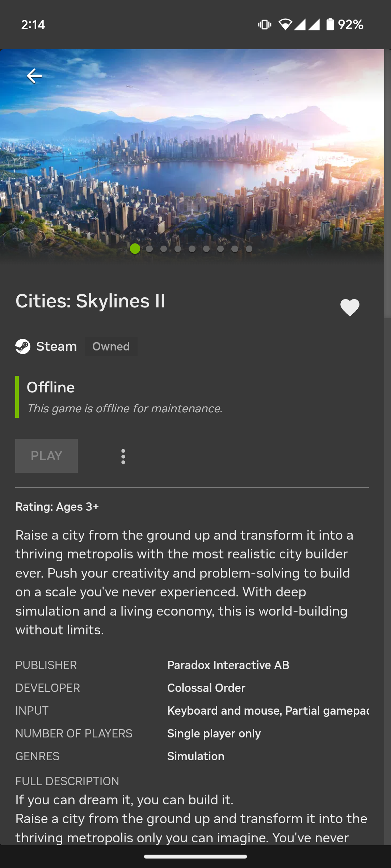Tap the battery status icon
Viewport: 391px width, 868px height.
tap(330, 25)
